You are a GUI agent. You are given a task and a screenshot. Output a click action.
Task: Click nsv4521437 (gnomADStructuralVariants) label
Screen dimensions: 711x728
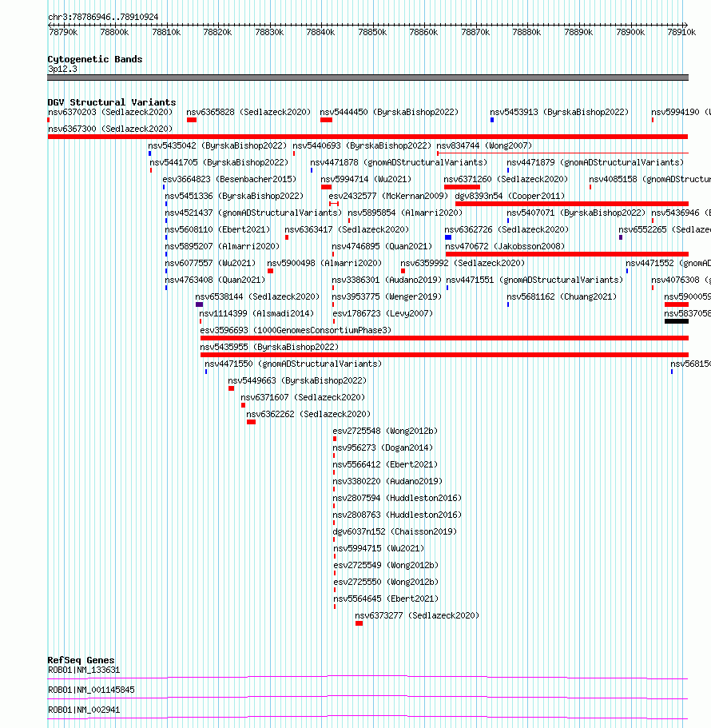point(253,213)
